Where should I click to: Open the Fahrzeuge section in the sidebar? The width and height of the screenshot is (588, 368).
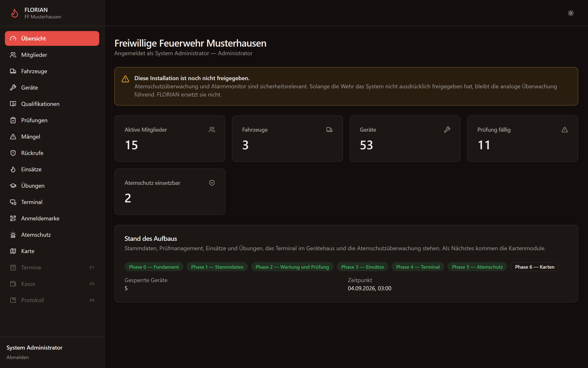coord(52,71)
